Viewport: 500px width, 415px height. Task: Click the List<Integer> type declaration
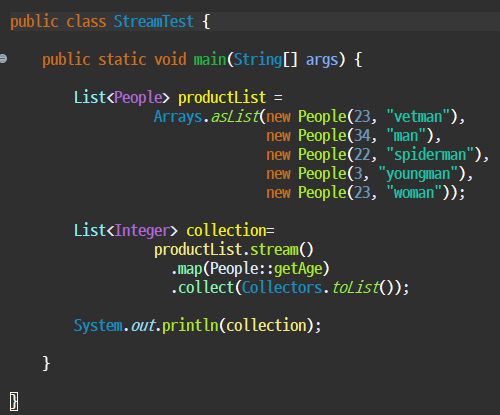tap(126, 231)
